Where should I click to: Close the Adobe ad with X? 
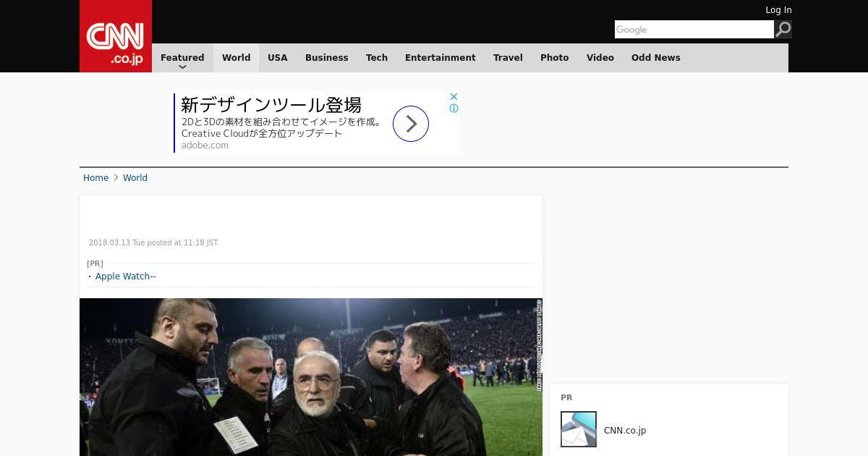pos(454,96)
